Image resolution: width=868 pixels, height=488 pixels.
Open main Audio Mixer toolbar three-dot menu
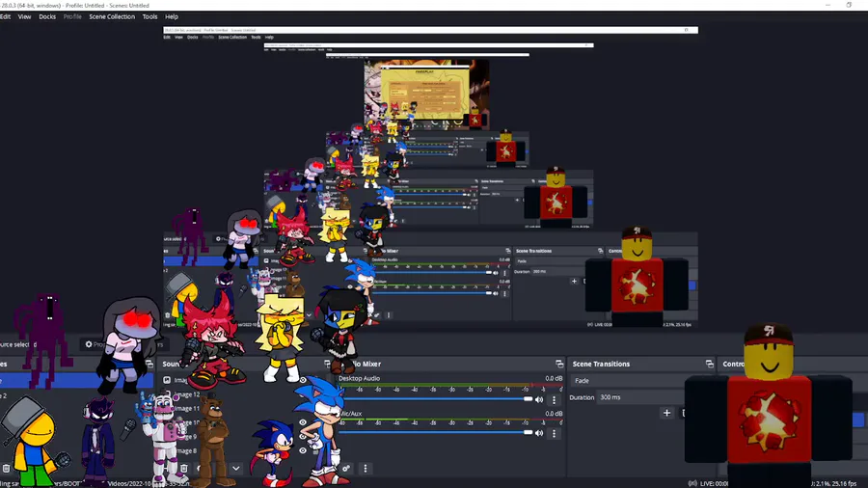click(366, 468)
